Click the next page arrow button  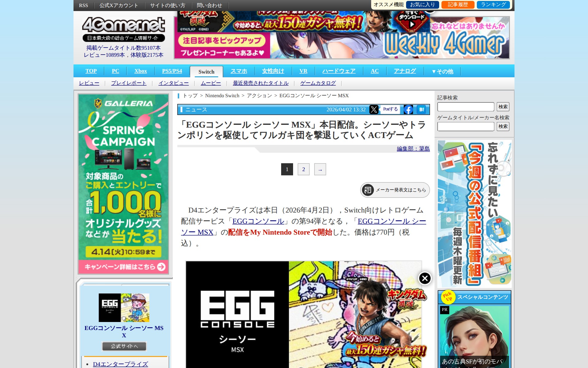coord(320,169)
